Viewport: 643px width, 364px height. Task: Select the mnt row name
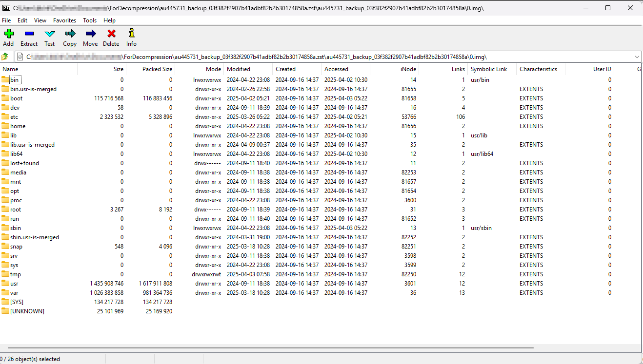[x=16, y=182]
